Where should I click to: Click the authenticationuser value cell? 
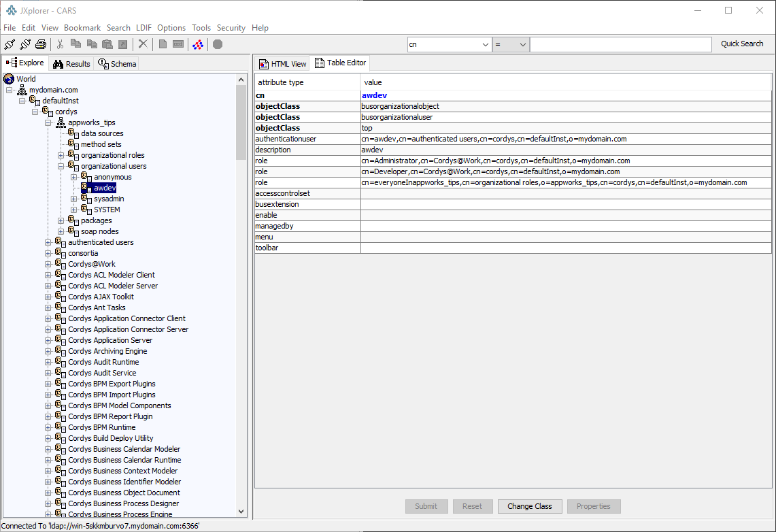(566, 139)
